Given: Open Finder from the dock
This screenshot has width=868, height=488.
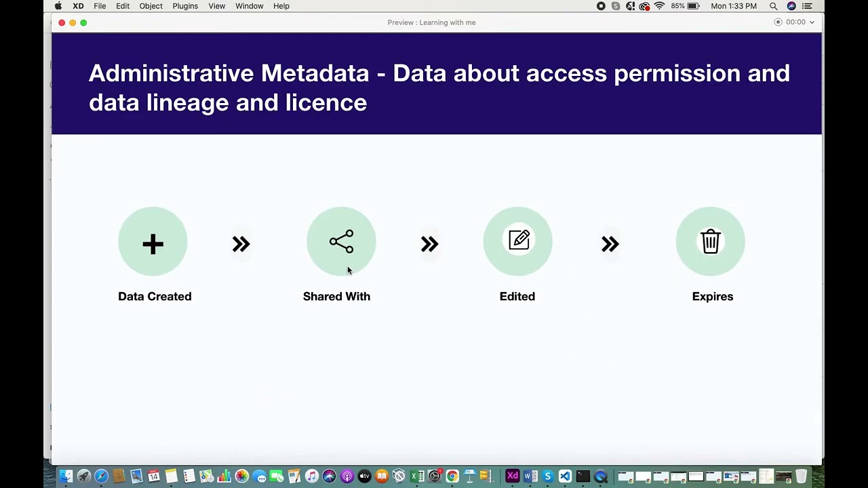Looking at the screenshot, I should [64, 476].
